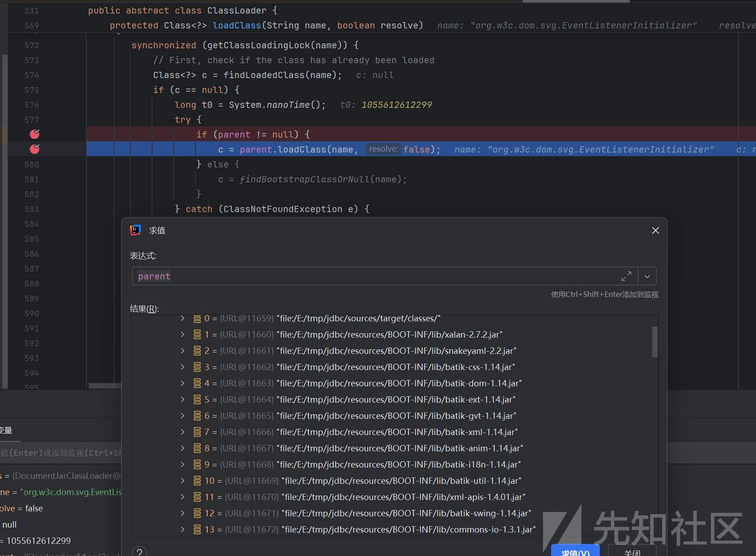
Task: Select array icon of entry 1 xalan jar
Action: coord(197,334)
